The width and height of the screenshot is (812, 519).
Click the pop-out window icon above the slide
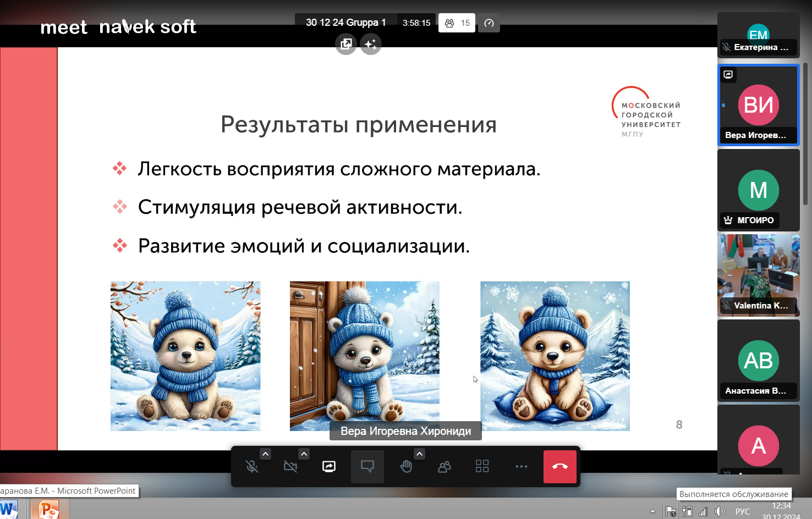[x=346, y=44]
